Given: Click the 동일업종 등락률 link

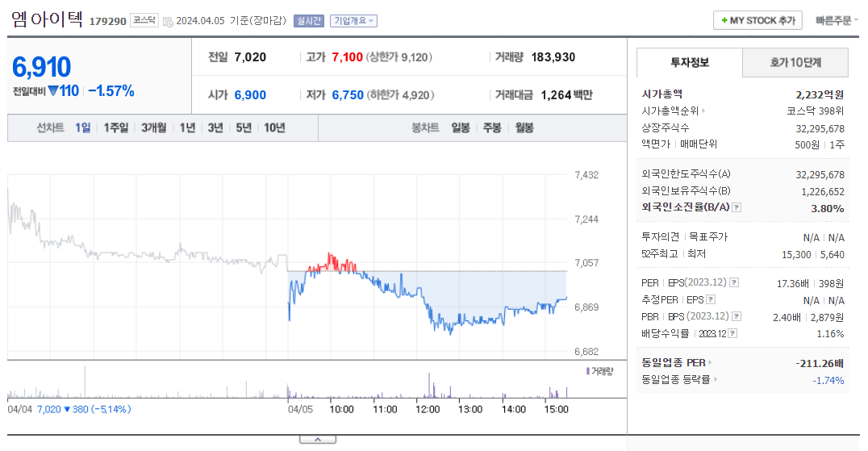Looking at the screenshot, I should click(x=676, y=380).
